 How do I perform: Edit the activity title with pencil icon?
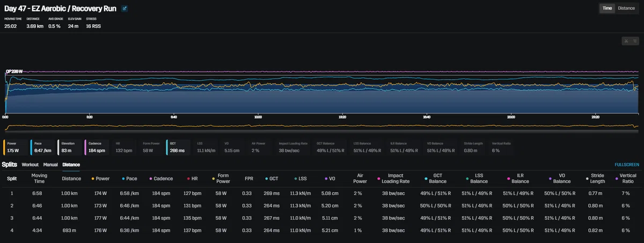[125, 9]
